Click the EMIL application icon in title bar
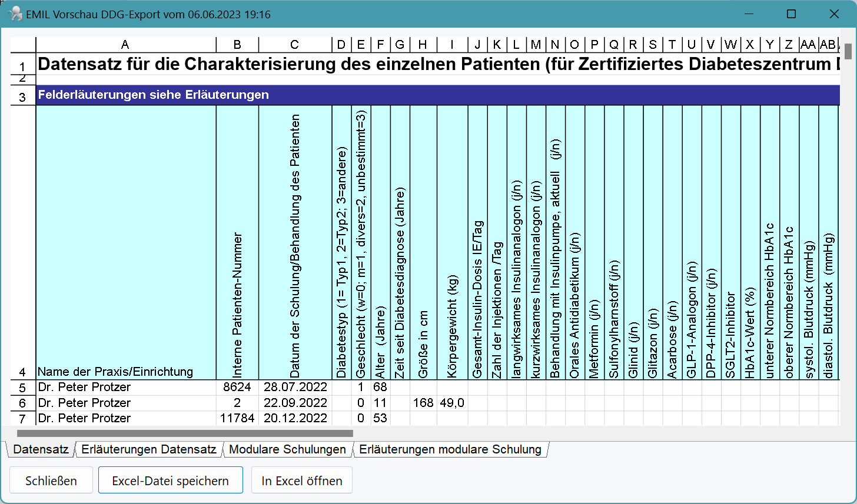The height and width of the screenshot is (504, 857). tap(14, 14)
